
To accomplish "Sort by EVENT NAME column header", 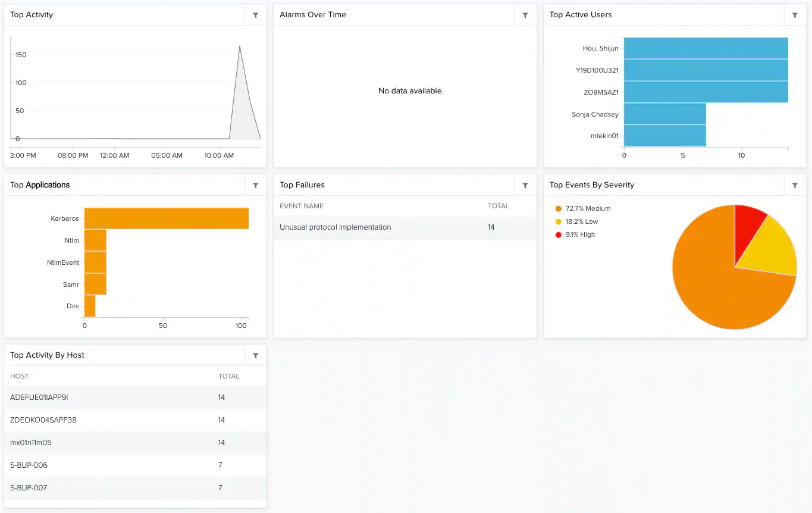I will 302,207.
